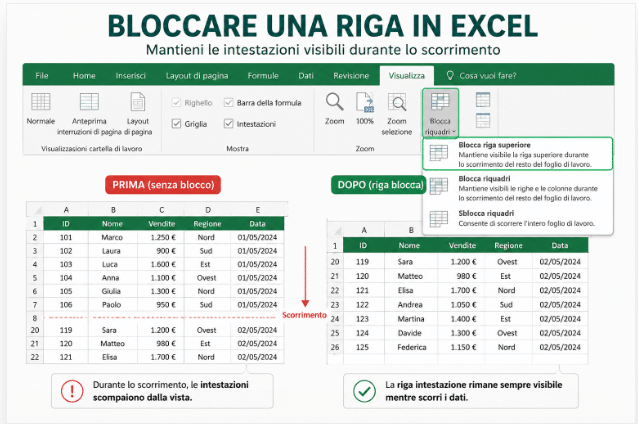Viewport: 638px width, 424px height.
Task: Open the Dati tab
Action: 306,76
